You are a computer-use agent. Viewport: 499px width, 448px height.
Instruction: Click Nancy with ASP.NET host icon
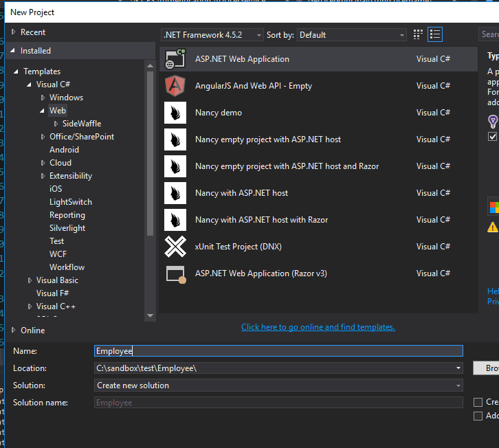click(175, 193)
